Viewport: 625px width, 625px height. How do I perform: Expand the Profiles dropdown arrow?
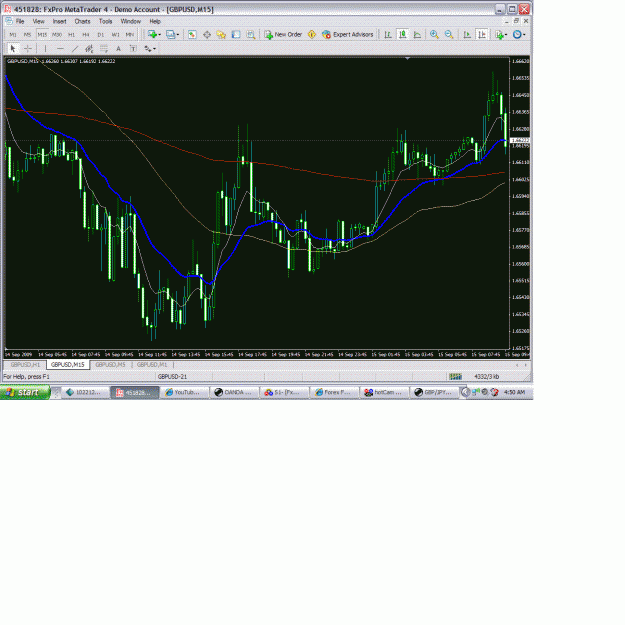click(178, 35)
